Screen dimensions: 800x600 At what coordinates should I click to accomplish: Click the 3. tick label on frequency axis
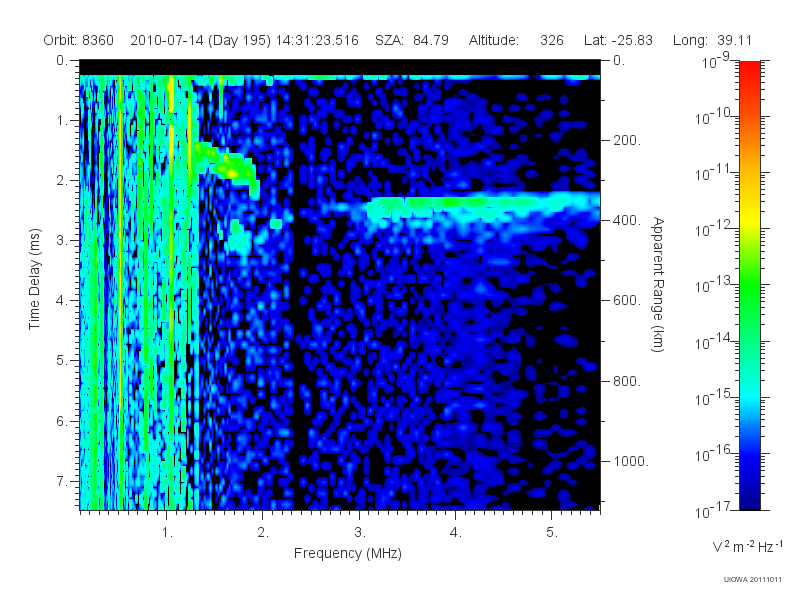(x=360, y=533)
